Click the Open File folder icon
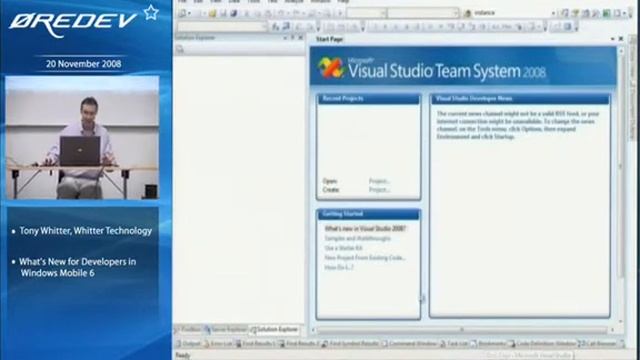The image size is (640, 360). pos(212,13)
